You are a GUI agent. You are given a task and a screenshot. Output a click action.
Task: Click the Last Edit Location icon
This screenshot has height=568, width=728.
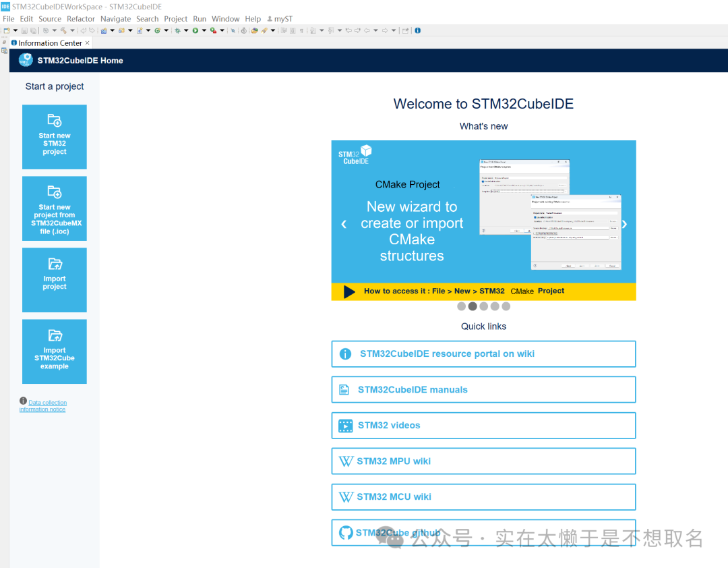click(348, 30)
